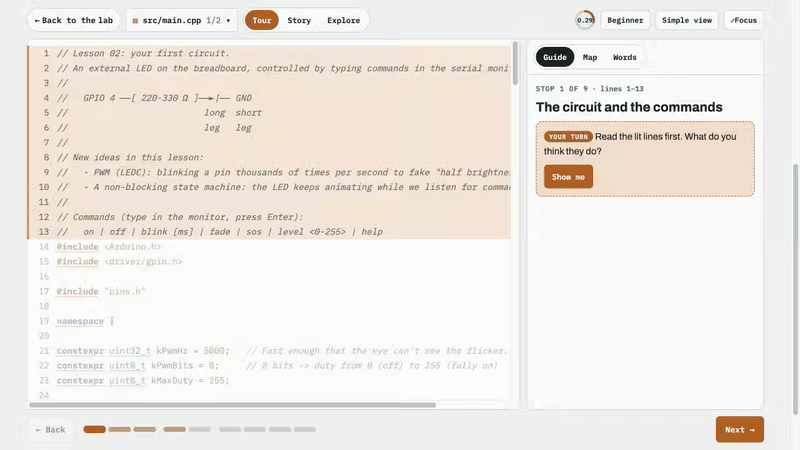
Task: Jump to fifth tour stop marker
Action: click(x=199, y=430)
